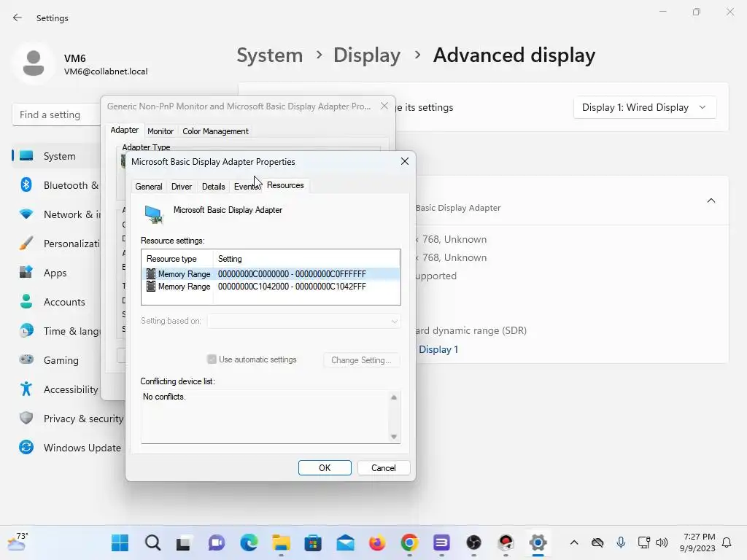Switch to Monitor tab in Generic Non-PnP dialog

coord(160,131)
